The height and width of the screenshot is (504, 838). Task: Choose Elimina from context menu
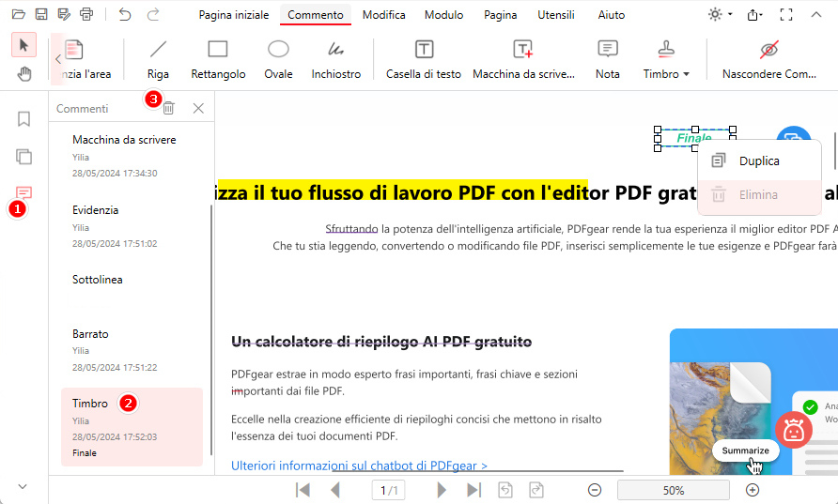pyautogui.click(x=759, y=195)
